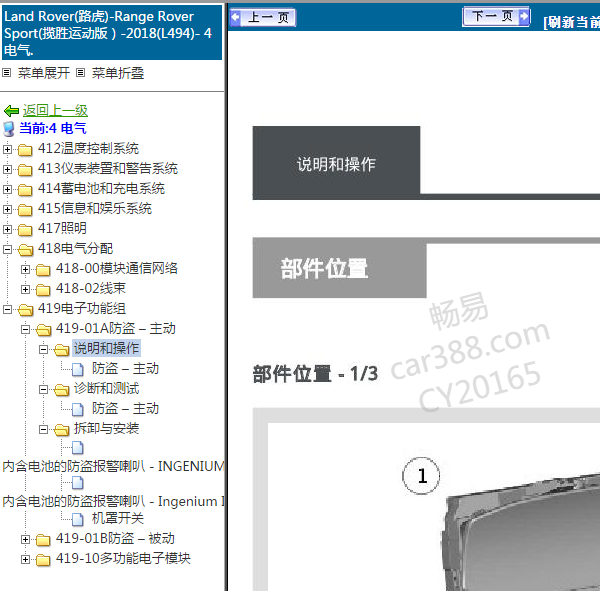The height and width of the screenshot is (591, 600).
Task: Click folder icon of 414蓄电池和充电系统
Action: coord(25,189)
